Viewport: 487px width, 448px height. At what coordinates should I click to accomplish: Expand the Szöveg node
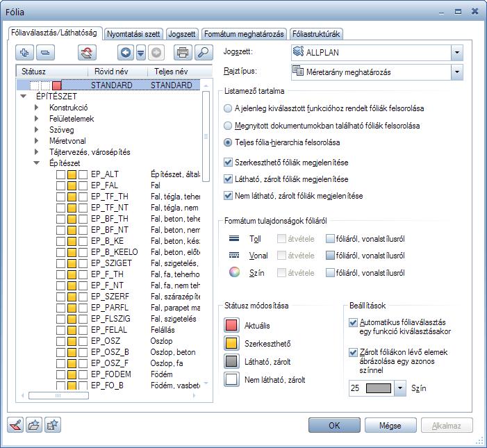[x=36, y=129]
